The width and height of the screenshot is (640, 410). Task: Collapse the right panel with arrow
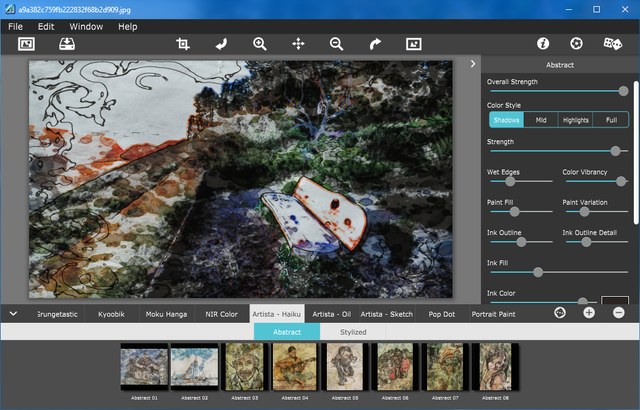pos(473,64)
